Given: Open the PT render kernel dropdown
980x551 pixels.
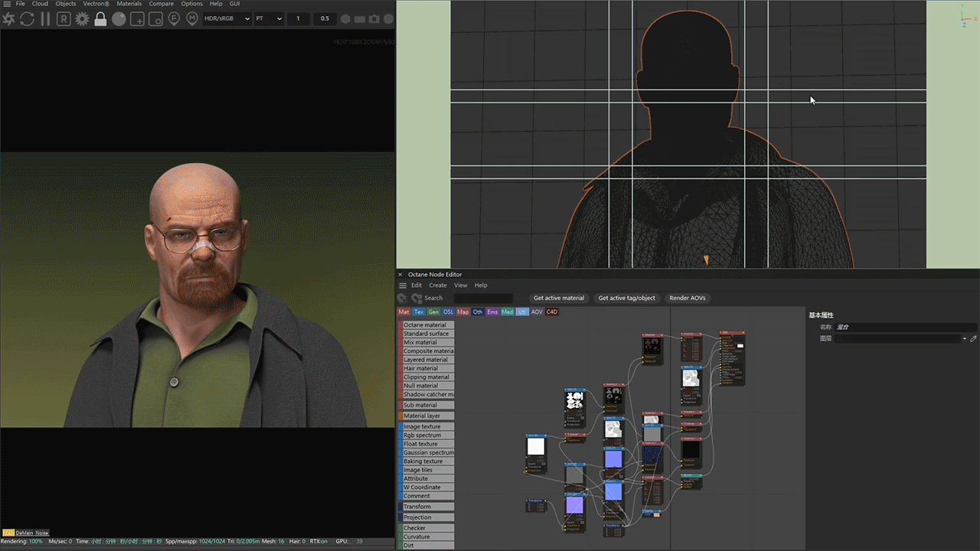Looking at the screenshot, I should click(x=269, y=18).
